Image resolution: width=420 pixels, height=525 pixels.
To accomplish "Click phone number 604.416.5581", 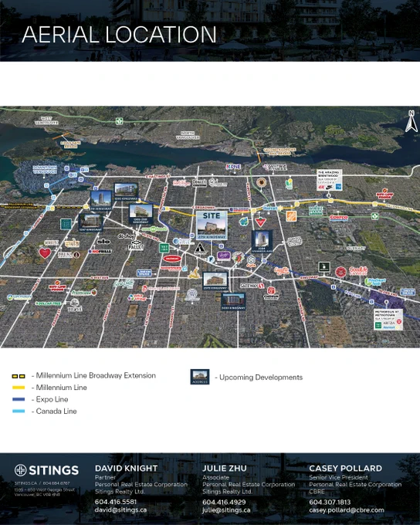I will [116, 502].
